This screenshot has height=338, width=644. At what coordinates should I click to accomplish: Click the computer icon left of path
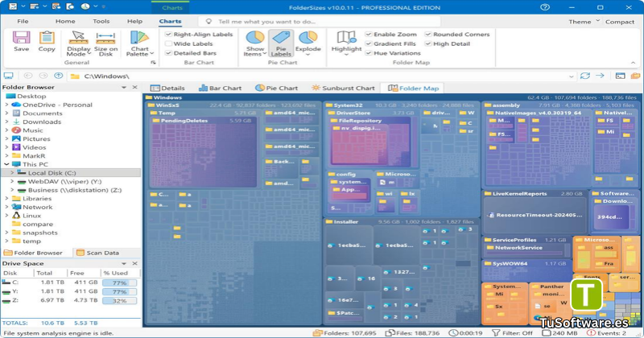(x=8, y=76)
